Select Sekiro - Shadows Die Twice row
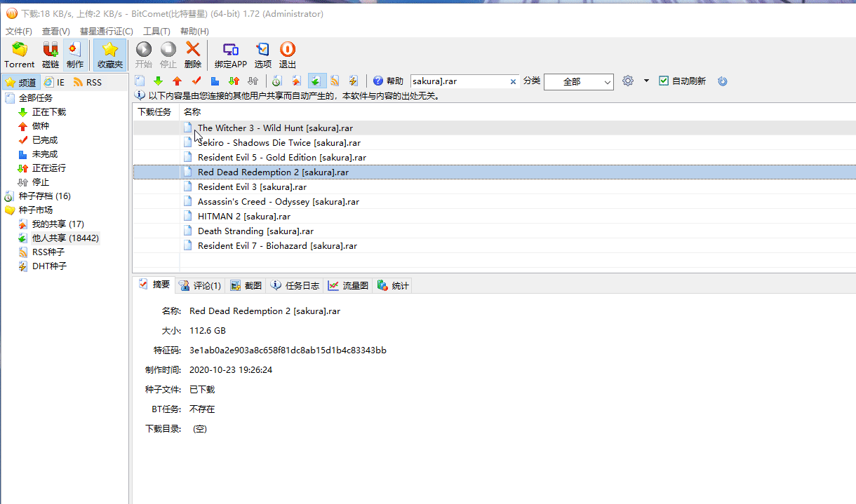The width and height of the screenshot is (856, 504). click(494, 142)
